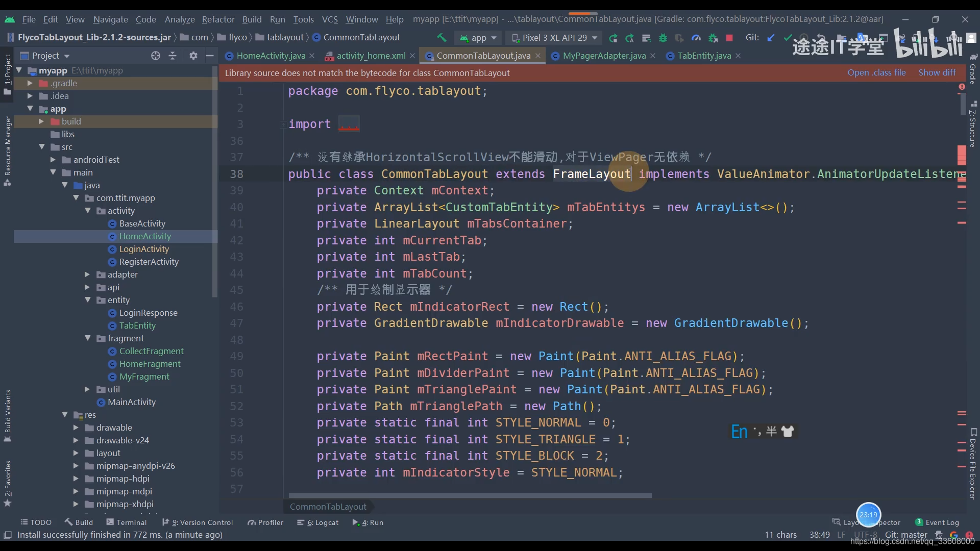Click the Rerun app icon

tap(613, 38)
